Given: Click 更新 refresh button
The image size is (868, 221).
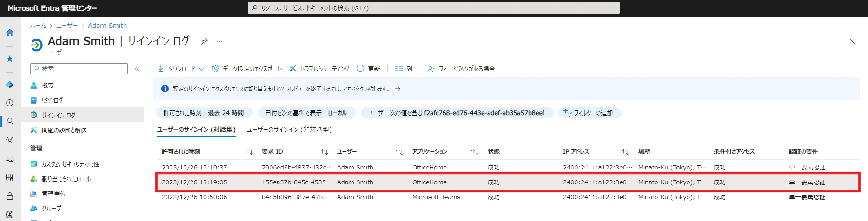Looking at the screenshot, I should point(368,69).
